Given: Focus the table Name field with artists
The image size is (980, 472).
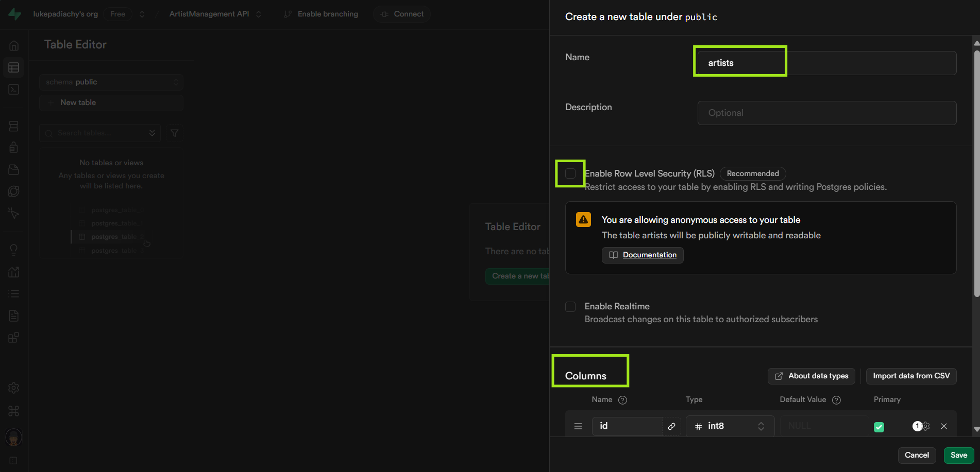Looking at the screenshot, I should tap(827, 63).
